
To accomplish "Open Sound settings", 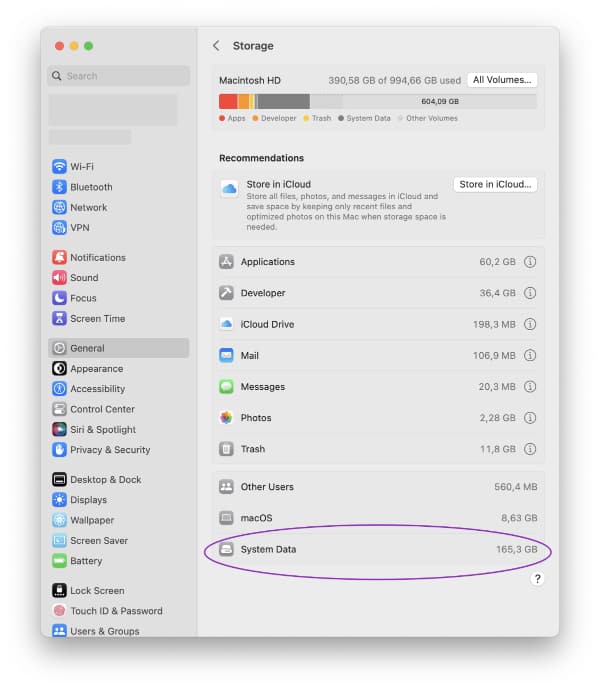I will tap(75, 278).
